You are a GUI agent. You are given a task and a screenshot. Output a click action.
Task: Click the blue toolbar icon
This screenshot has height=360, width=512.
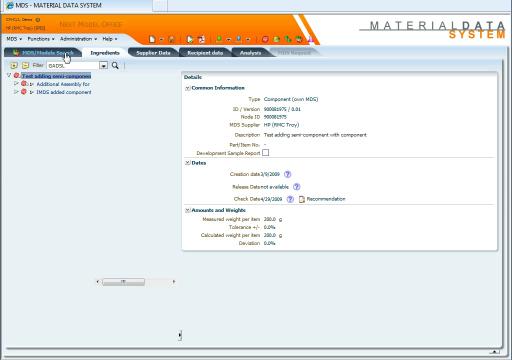point(239,39)
